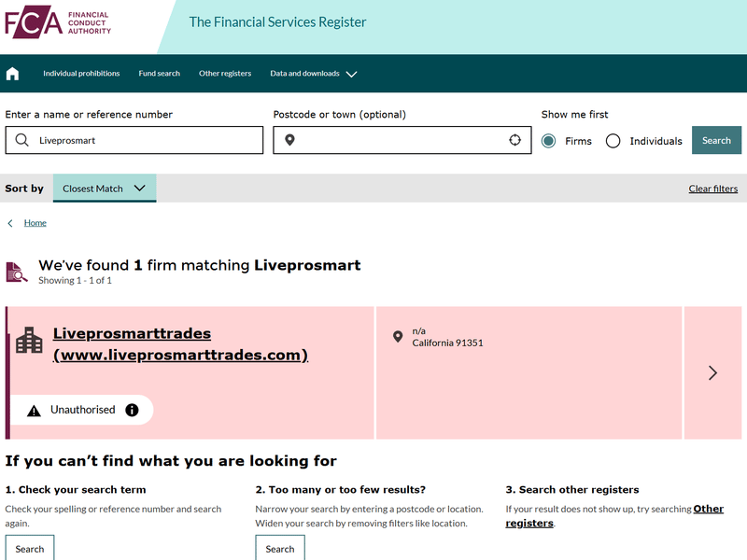The image size is (747, 560).
Task: Click the Home breadcrumb link
Action: [35, 223]
